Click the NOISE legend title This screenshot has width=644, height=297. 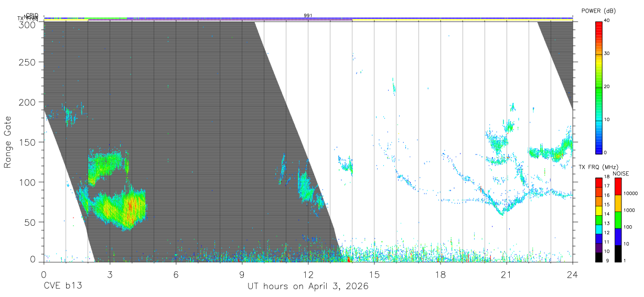621,173
